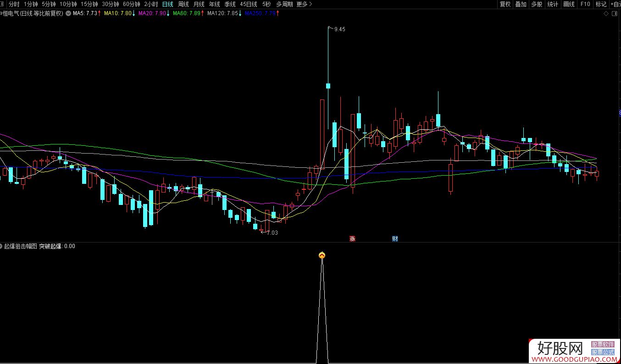The width and height of the screenshot is (621, 364).
Task: Switch to 年线 yearly chart
Action: pos(214,4)
